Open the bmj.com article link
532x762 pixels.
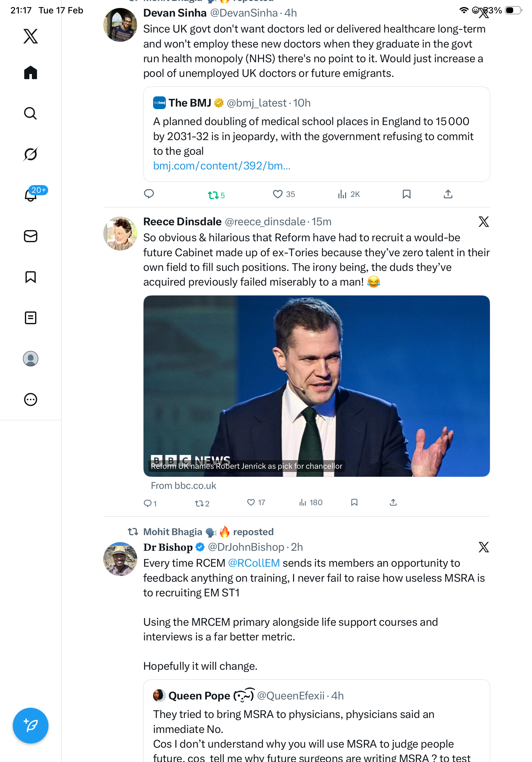point(222,166)
